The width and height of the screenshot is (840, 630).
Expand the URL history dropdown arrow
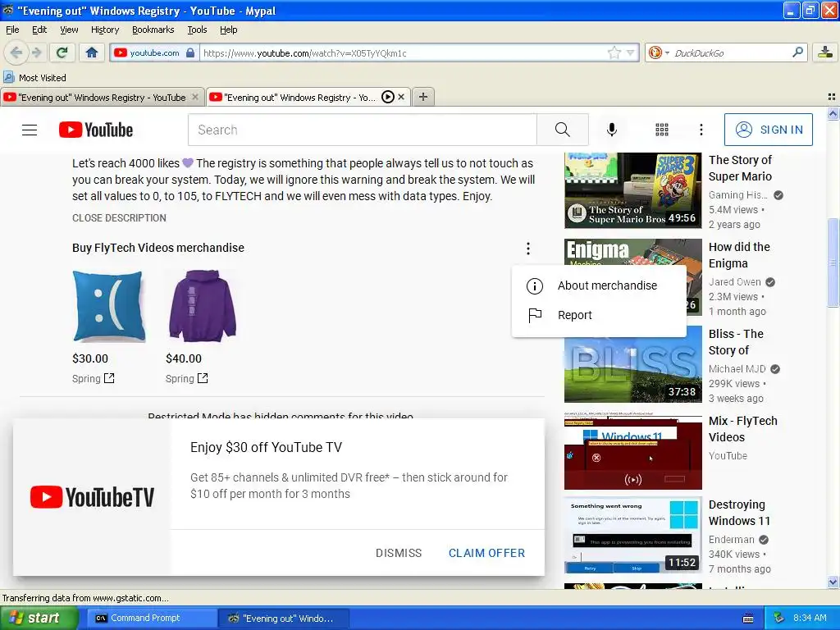(631, 52)
